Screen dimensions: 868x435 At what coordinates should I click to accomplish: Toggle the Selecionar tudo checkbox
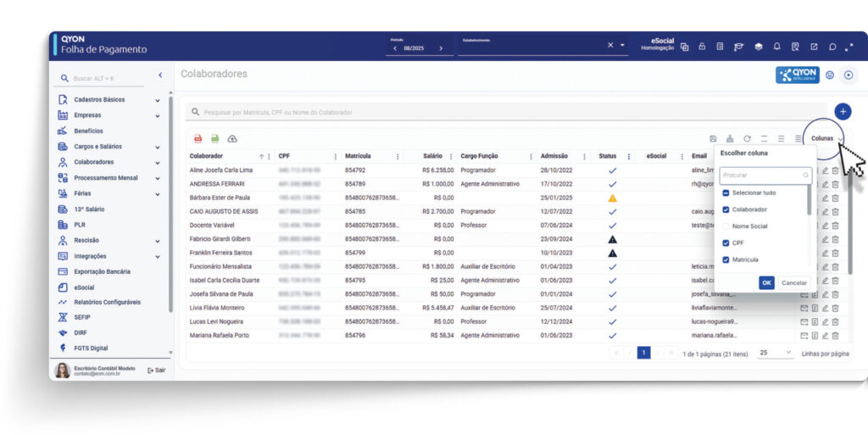[x=726, y=192]
